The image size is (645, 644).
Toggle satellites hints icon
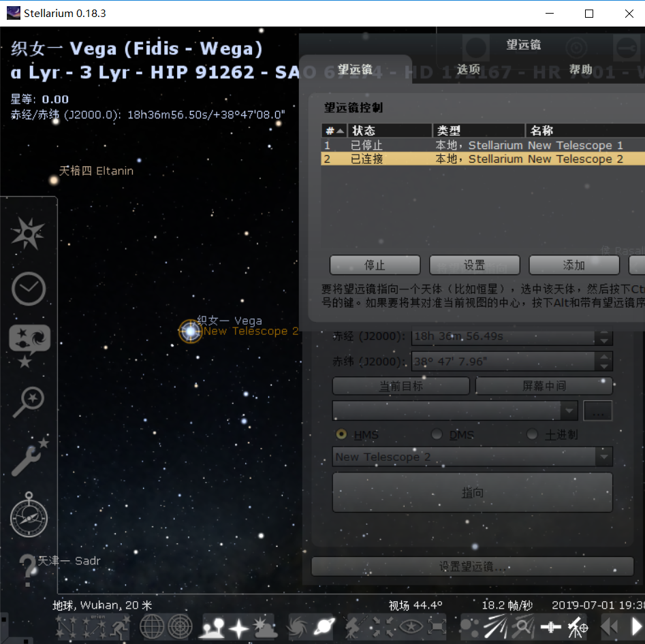coord(550,627)
